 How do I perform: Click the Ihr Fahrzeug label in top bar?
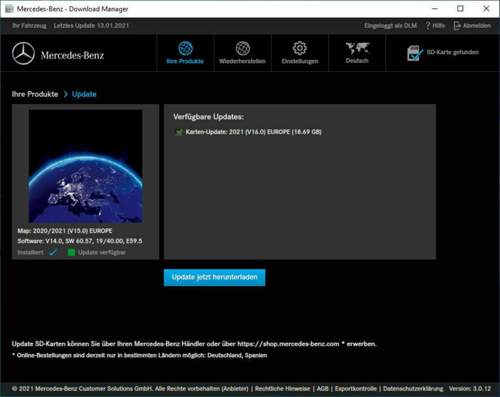(29, 26)
